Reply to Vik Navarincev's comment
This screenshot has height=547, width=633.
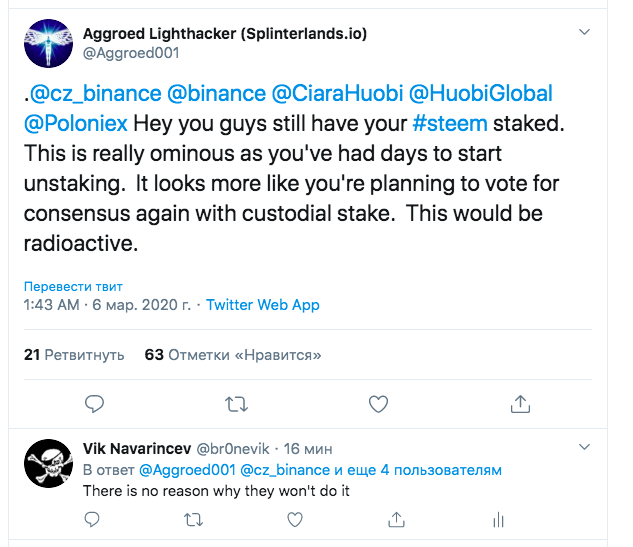pyautogui.click(x=92, y=520)
